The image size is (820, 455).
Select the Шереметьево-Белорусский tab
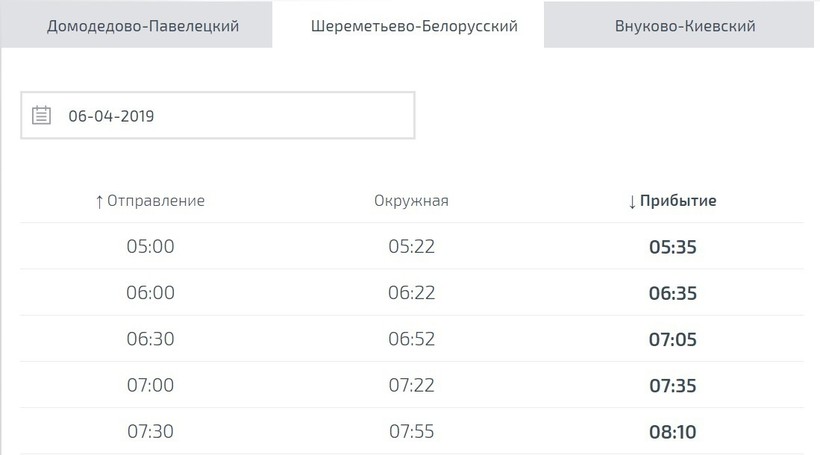(414, 25)
